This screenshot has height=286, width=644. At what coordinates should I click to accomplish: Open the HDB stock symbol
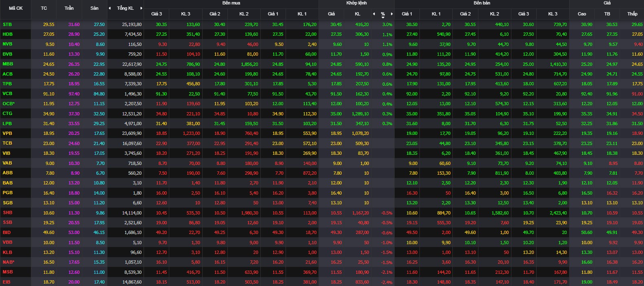point(8,34)
